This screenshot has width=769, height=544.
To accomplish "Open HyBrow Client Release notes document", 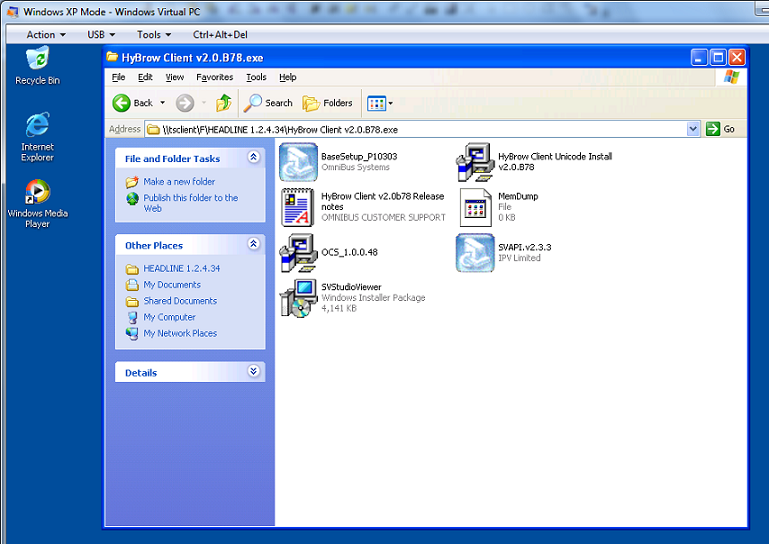I will (298, 206).
